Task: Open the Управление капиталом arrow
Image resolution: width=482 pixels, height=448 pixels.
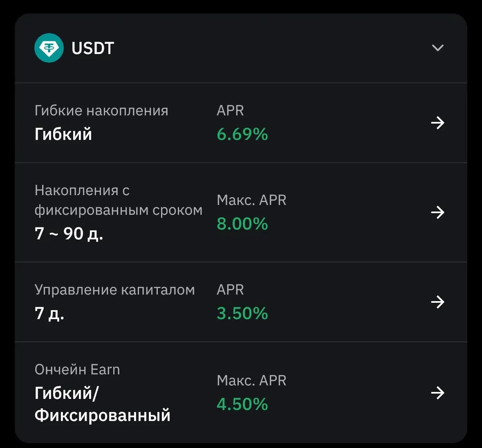Action: 437,302
